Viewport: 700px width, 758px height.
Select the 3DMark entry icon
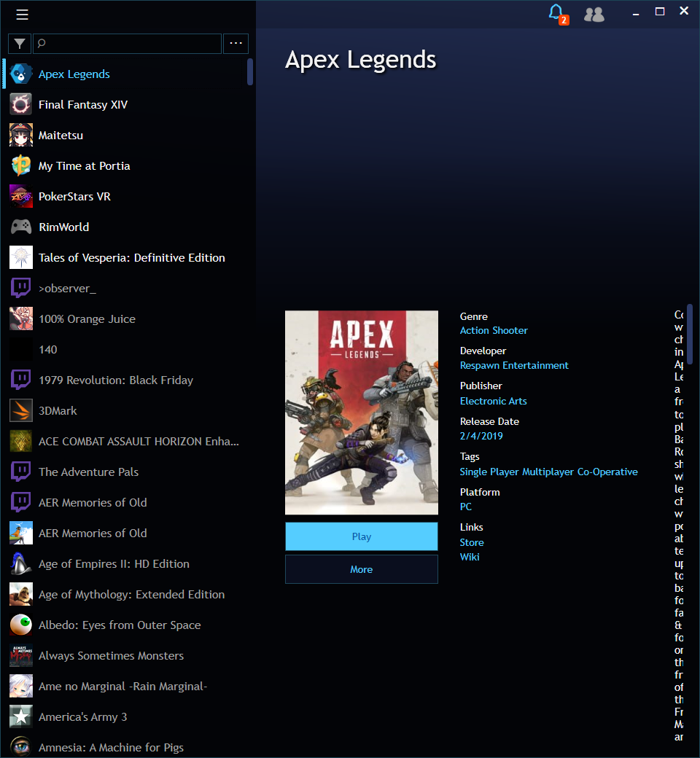(x=20, y=410)
